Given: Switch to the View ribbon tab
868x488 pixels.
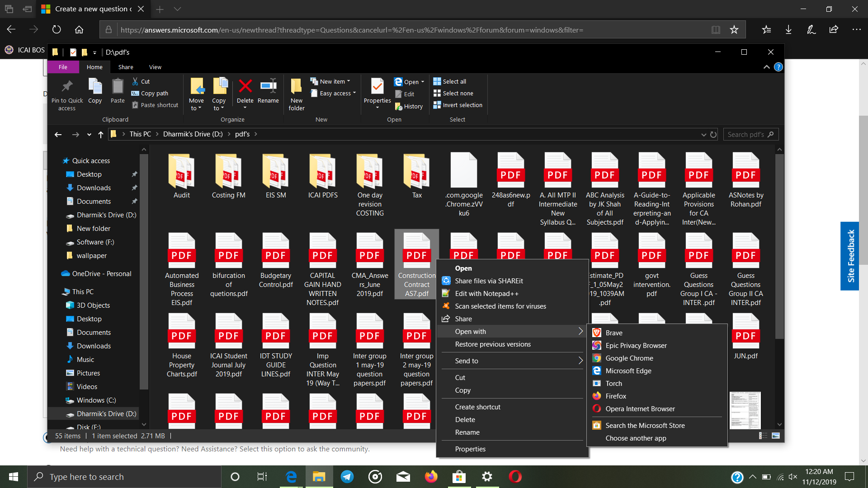Looking at the screenshot, I should tap(155, 67).
